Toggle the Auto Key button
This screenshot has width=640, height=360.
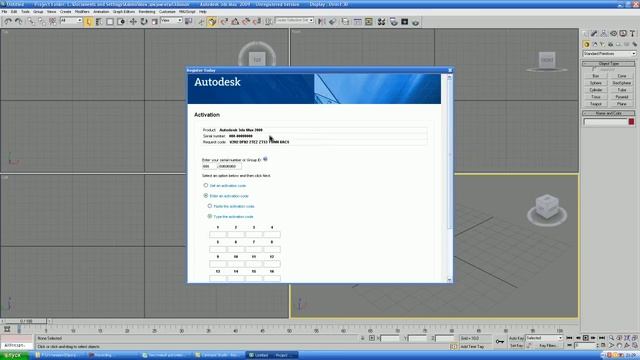[x=516, y=338]
